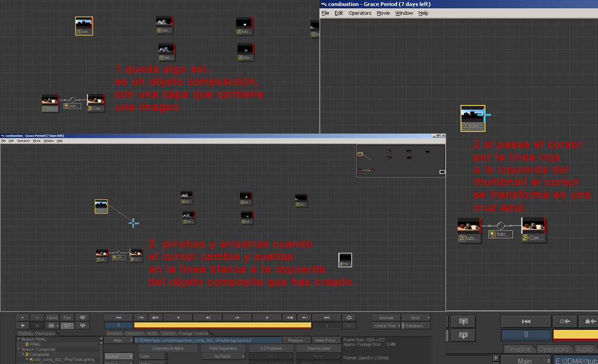Image resolution: width=598 pixels, height=364 pixels.
Task: Collapse the Branch 'Composite' tree node
Action: pyautogui.click(x=19, y=349)
